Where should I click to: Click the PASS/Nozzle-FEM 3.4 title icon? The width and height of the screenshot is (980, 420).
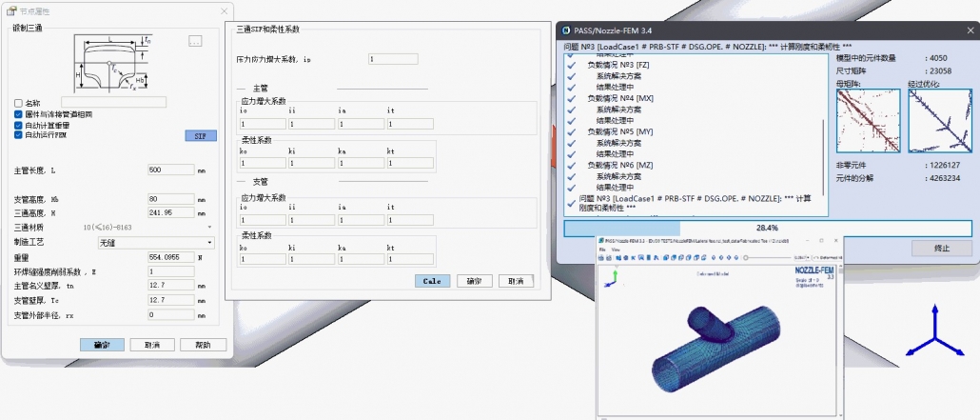coord(565,30)
